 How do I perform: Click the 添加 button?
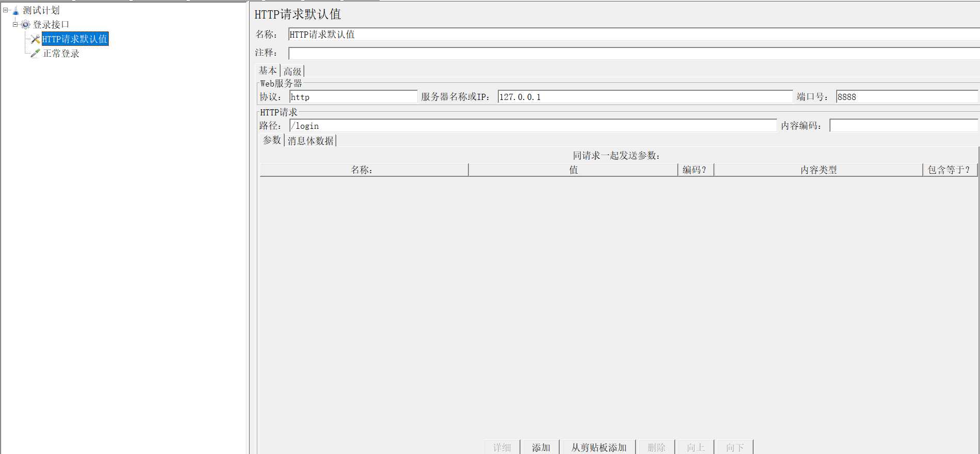click(541, 447)
